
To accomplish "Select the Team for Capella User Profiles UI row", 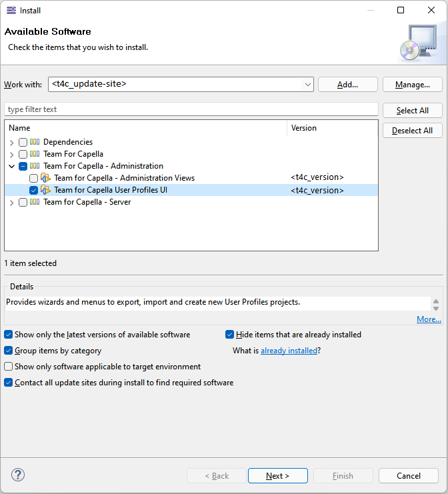I will (x=111, y=190).
